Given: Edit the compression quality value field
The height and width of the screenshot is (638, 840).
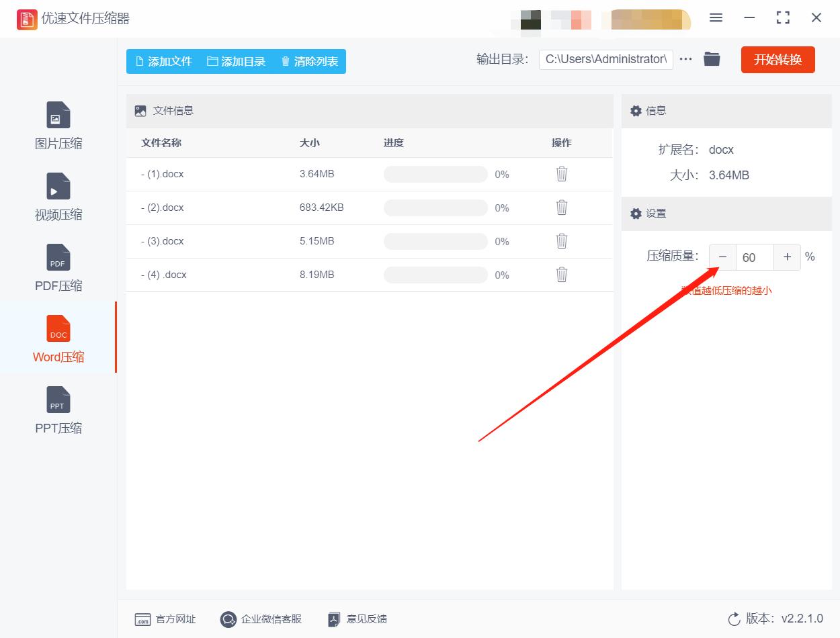Looking at the screenshot, I should click(754, 257).
